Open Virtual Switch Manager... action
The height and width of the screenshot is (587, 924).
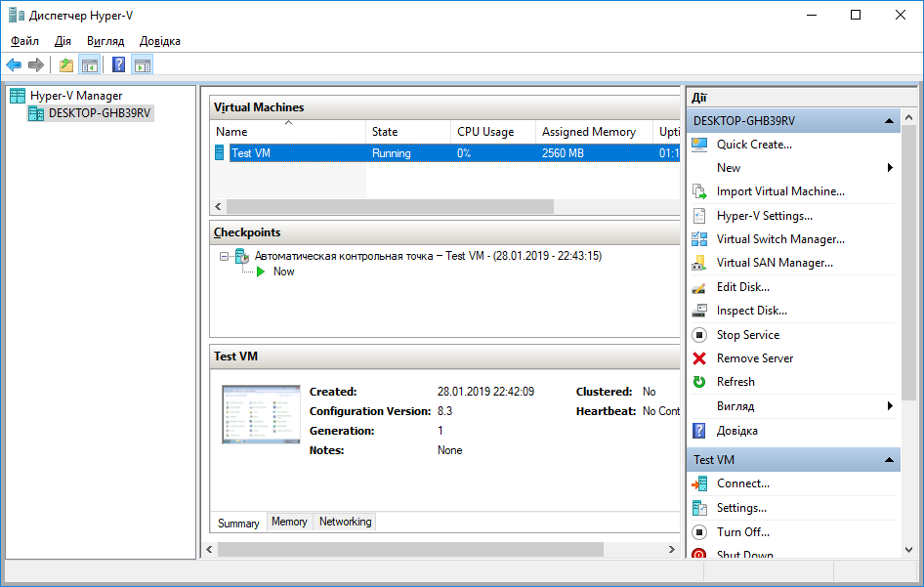[780, 239]
